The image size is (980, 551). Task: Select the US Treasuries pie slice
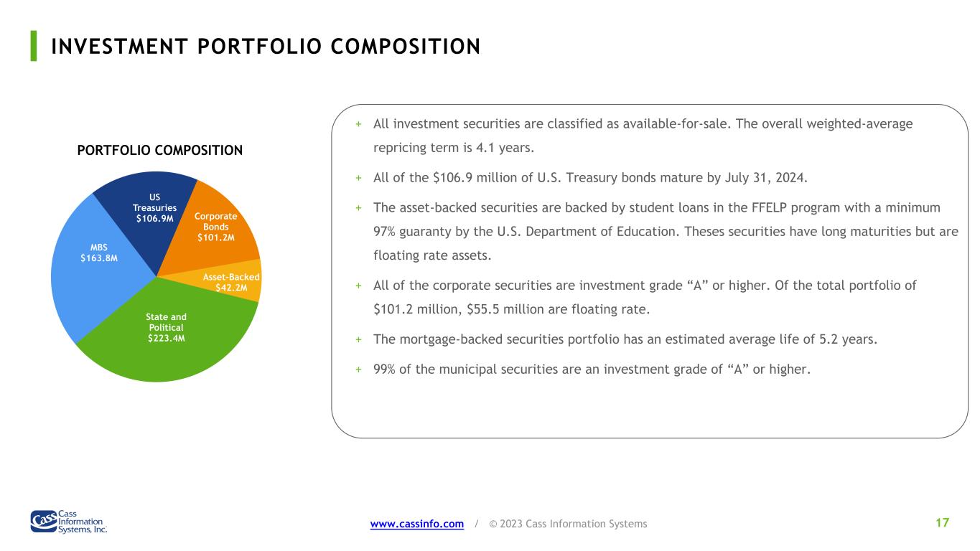(154, 207)
